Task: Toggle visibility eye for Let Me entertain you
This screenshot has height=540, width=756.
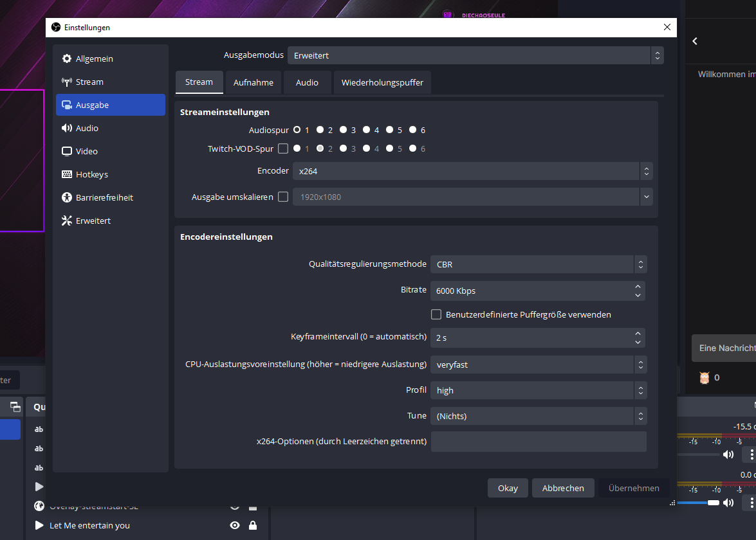Action: 235,526
